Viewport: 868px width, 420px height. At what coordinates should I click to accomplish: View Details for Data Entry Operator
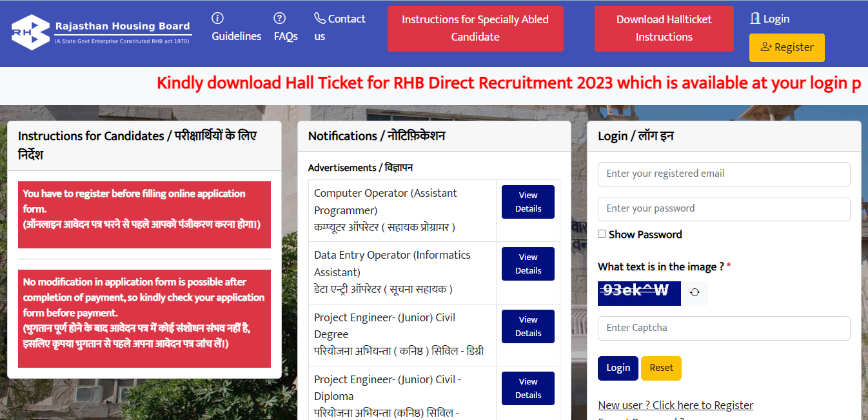click(528, 264)
